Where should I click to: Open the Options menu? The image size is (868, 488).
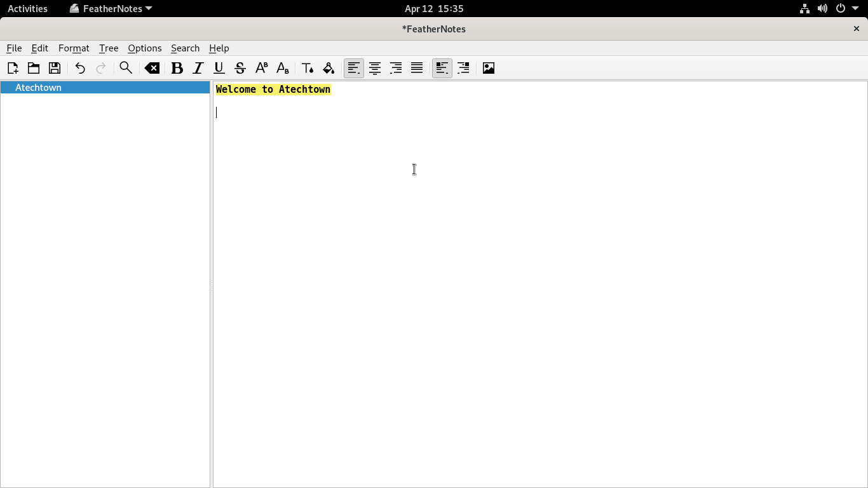coord(145,48)
